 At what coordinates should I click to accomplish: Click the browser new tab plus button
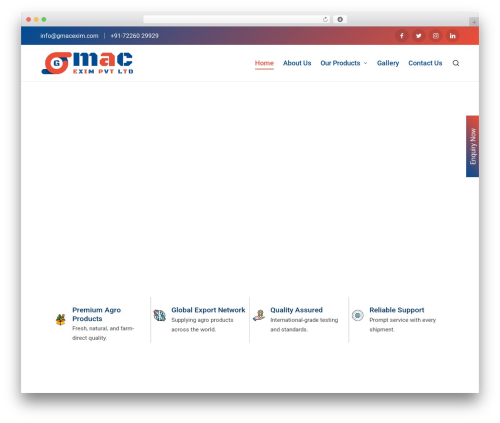(474, 22)
